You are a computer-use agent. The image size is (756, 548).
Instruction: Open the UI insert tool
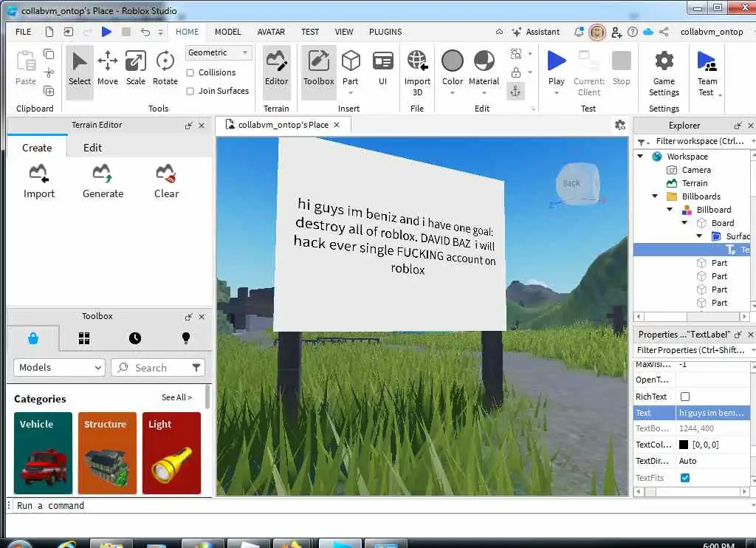point(383,69)
